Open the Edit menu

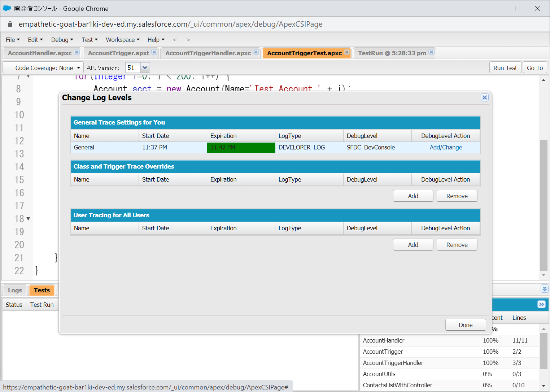[x=35, y=40]
